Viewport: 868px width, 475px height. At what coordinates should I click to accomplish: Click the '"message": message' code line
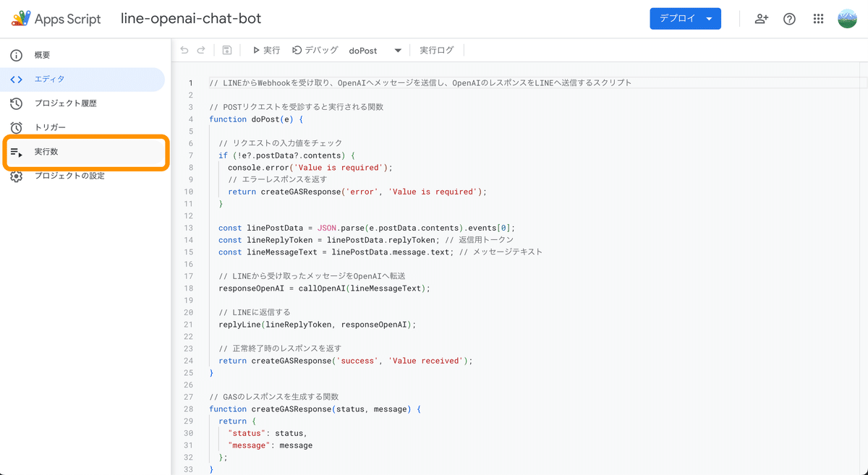click(x=270, y=445)
